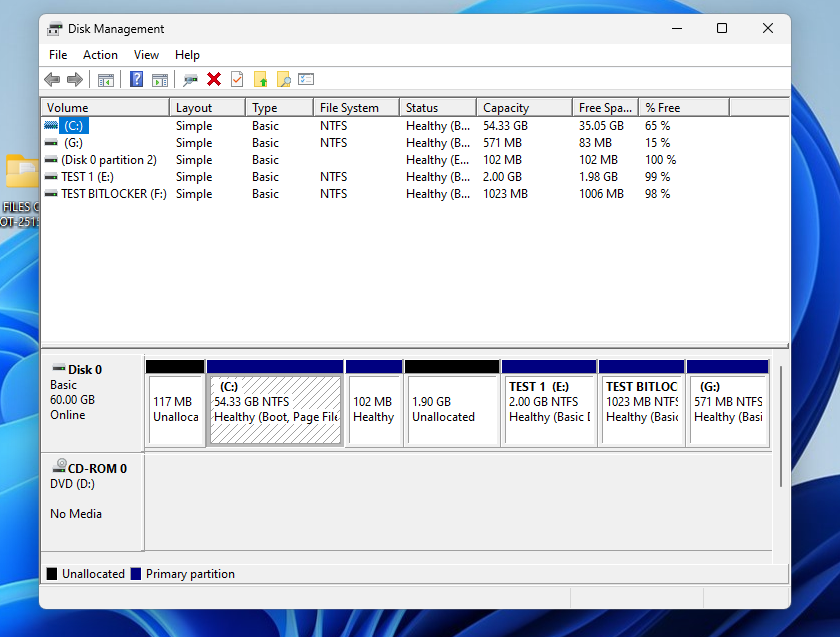This screenshot has width=840, height=637.
Task: Sort by the Status column header
Action: 438,108
